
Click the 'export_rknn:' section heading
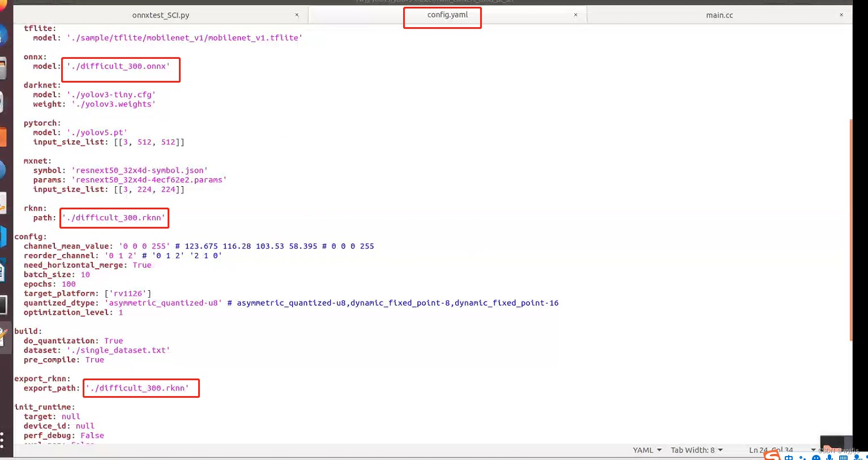pyautogui.click(x=42, y=379)
